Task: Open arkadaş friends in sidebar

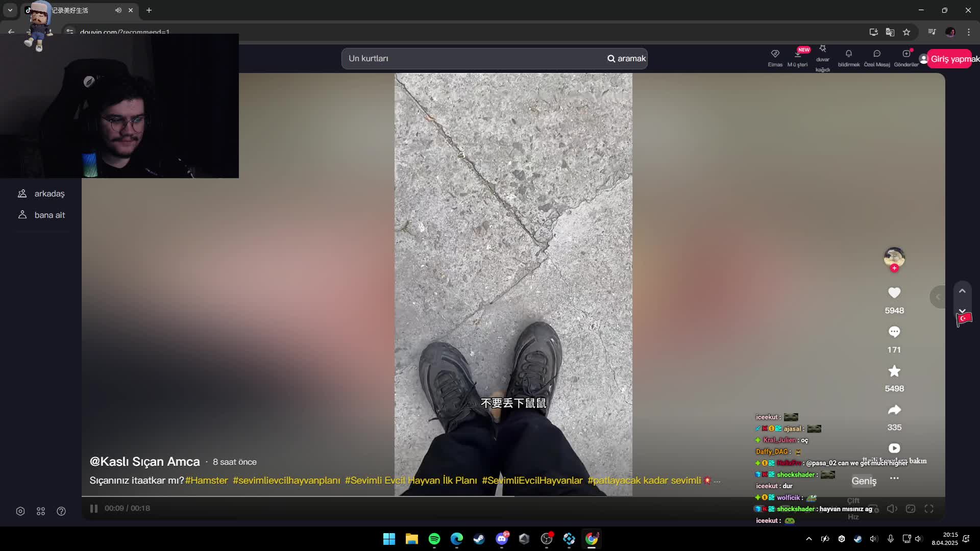Action: click(x=41, y=193)
